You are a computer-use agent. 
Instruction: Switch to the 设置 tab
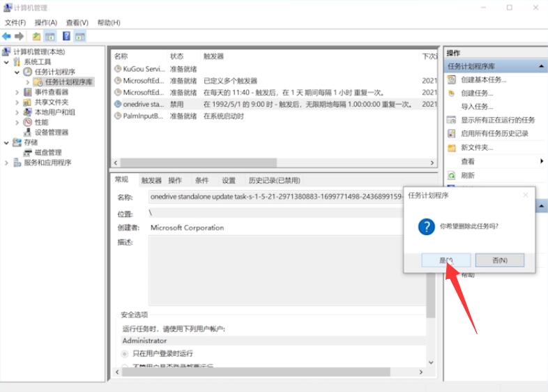click(x=229, y=181)
